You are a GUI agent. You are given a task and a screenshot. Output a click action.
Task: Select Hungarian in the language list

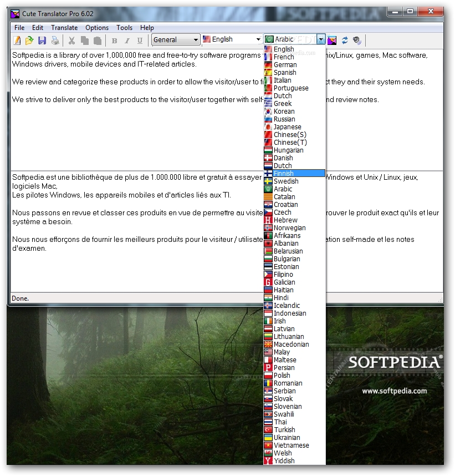(294, 150)
